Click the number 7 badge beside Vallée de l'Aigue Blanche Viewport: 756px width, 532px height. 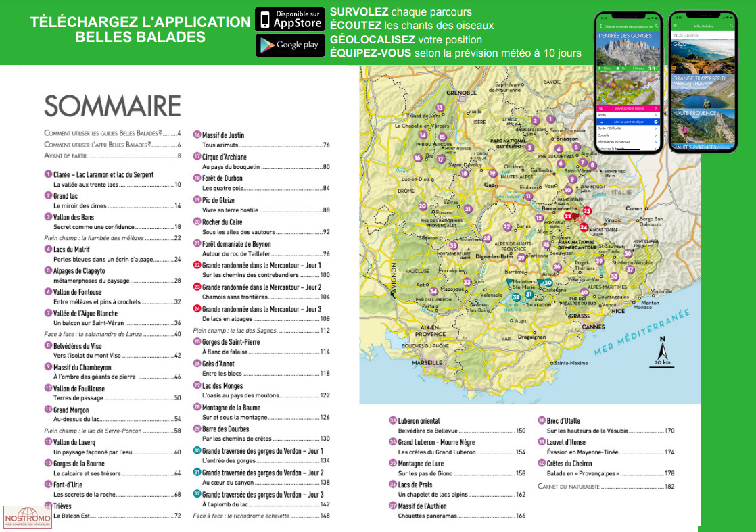(x=48, y=313)
